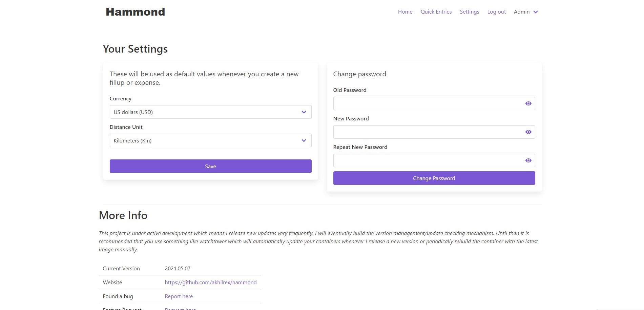The width and height of the screenshot is (644, 310).
Task: Open the Hammond GitHub website link
Action: (x=210, y=282)
